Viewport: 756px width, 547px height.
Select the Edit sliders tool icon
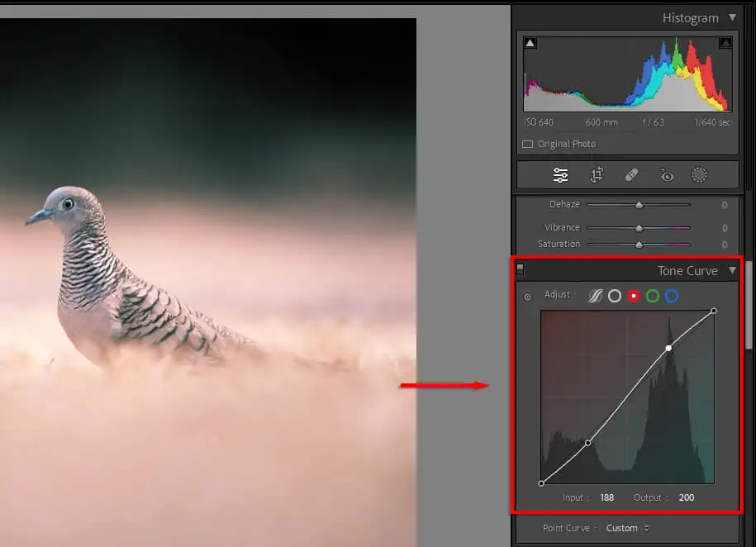point(560,175)
